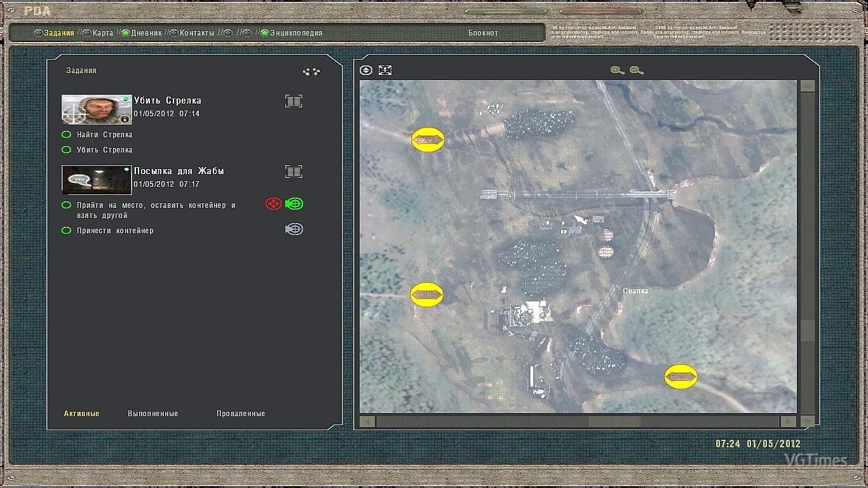Click map vertical scrollbar up arrow
The image size is (868, 488).
(x=808, y=86)
